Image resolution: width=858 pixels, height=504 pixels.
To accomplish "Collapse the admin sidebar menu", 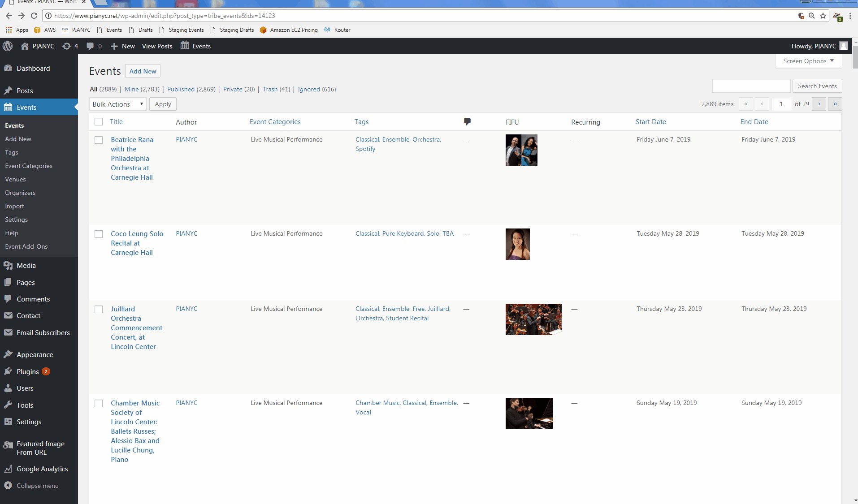I will tap(37, 486).
